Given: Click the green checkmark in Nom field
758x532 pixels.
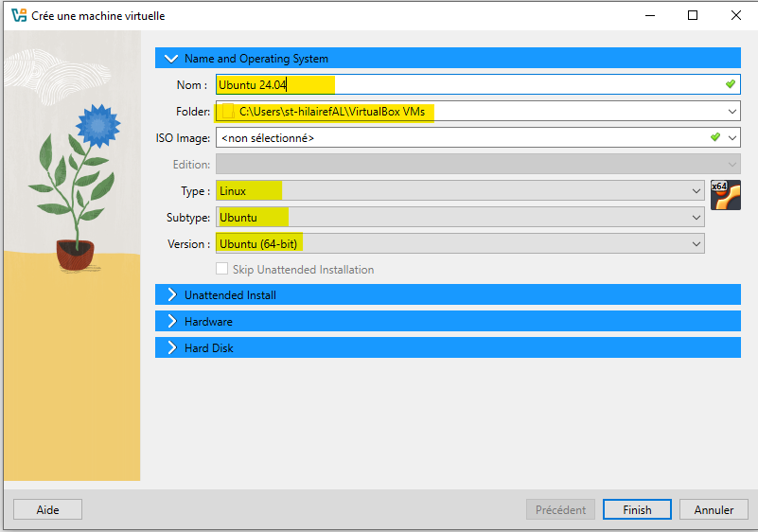Looking at the screenshot, I should coord(730,84).
